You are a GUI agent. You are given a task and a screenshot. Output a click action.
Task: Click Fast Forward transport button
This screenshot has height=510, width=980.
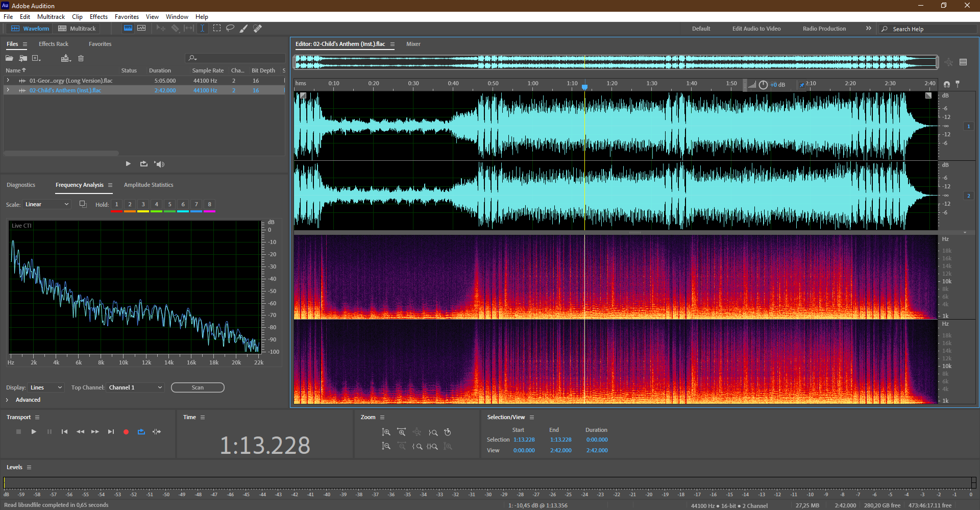tap(95, 432)
